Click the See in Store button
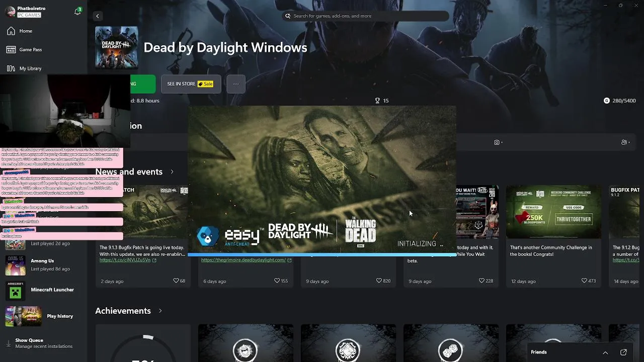The image size is (644, 362). (x=191, y=84)
